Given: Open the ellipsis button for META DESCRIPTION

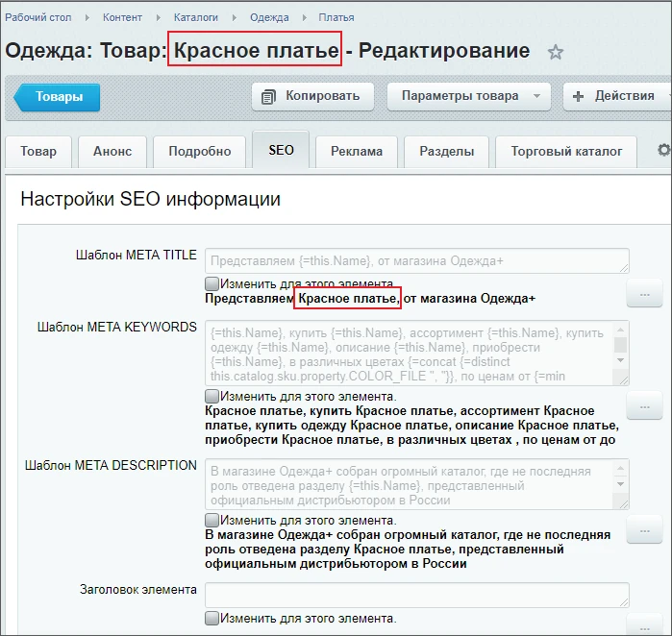Looking at the screenshot, I should point(644,530).
